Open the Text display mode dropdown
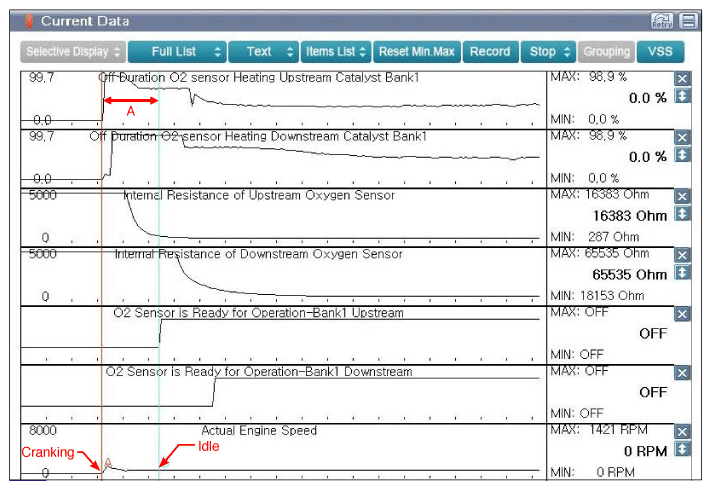The width and height of the screenshot is (712, 490). 264,51
